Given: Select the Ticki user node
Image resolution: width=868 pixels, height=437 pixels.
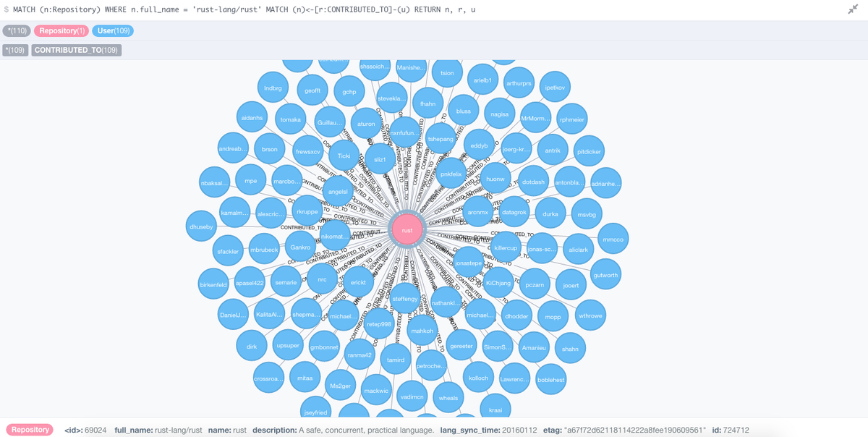Looking at the screenshot, I should pos(344,156).
